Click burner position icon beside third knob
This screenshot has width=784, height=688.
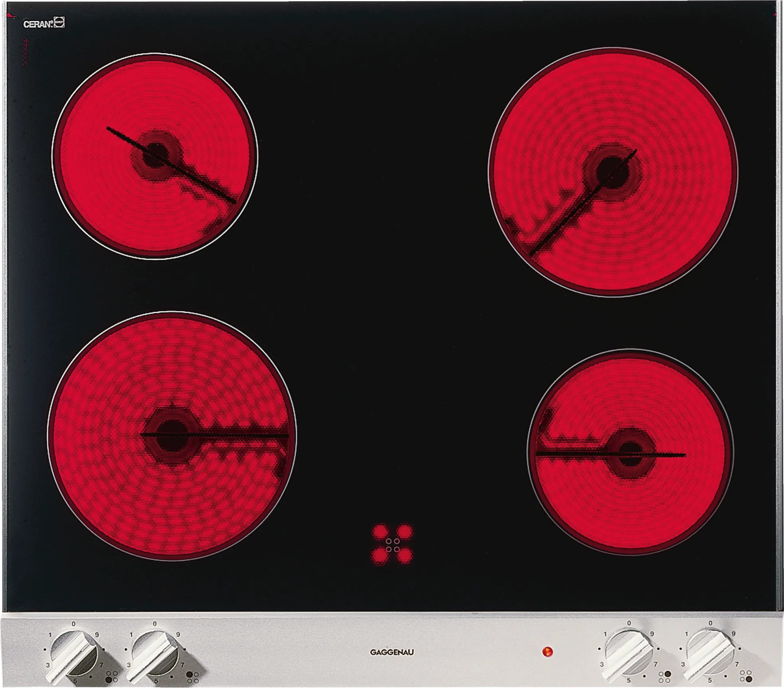click(x=664, y=677)
